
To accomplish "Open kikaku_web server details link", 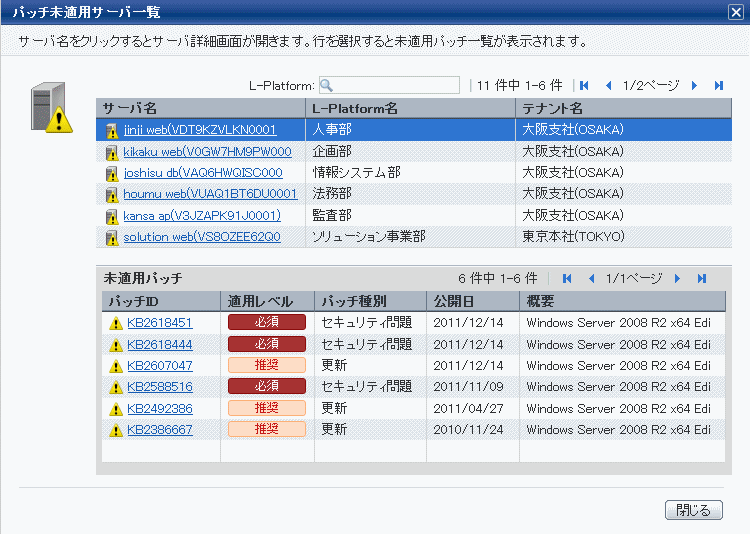I will point(207,152).
